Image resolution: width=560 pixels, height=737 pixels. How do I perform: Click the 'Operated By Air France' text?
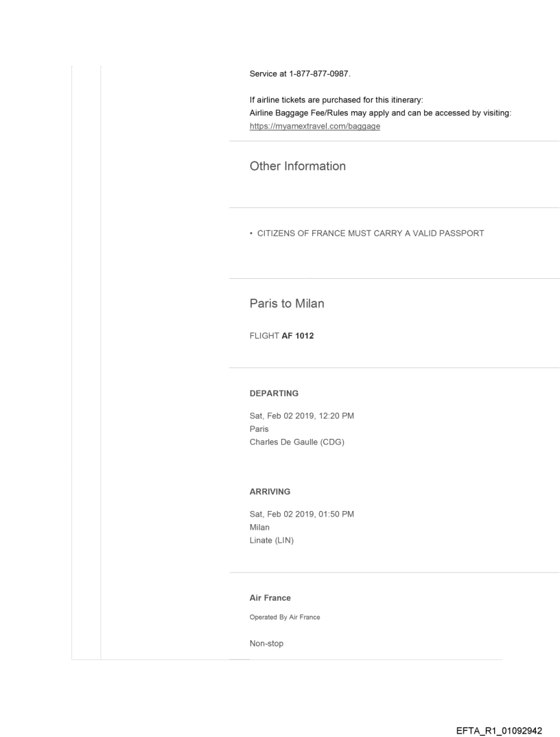coord(285,617)
